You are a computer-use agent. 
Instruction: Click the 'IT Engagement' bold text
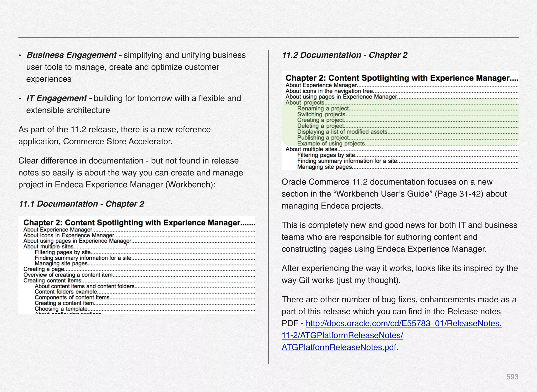click(x=57, y=98)
